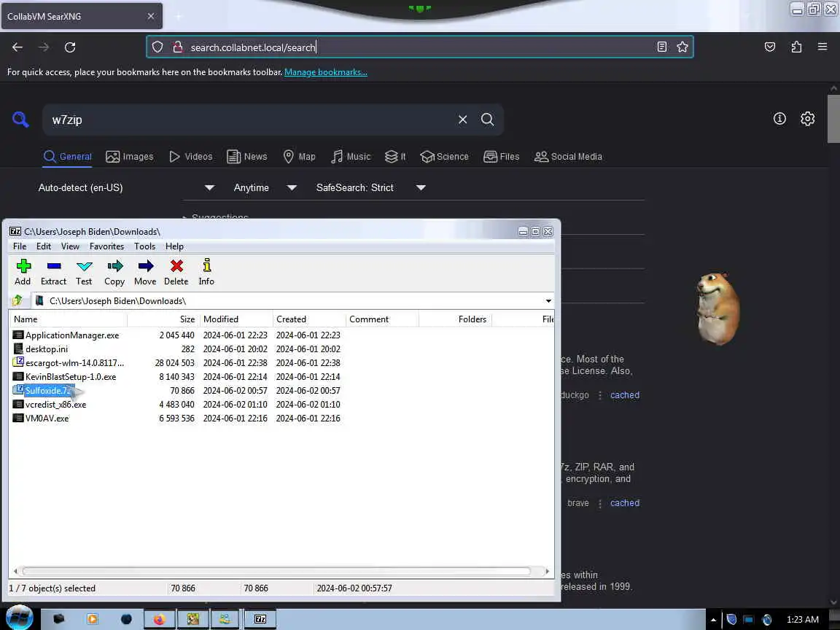Sort files by the Size column header
The height and width of the screenshot is (630, 840).
(x=163, y=319)
